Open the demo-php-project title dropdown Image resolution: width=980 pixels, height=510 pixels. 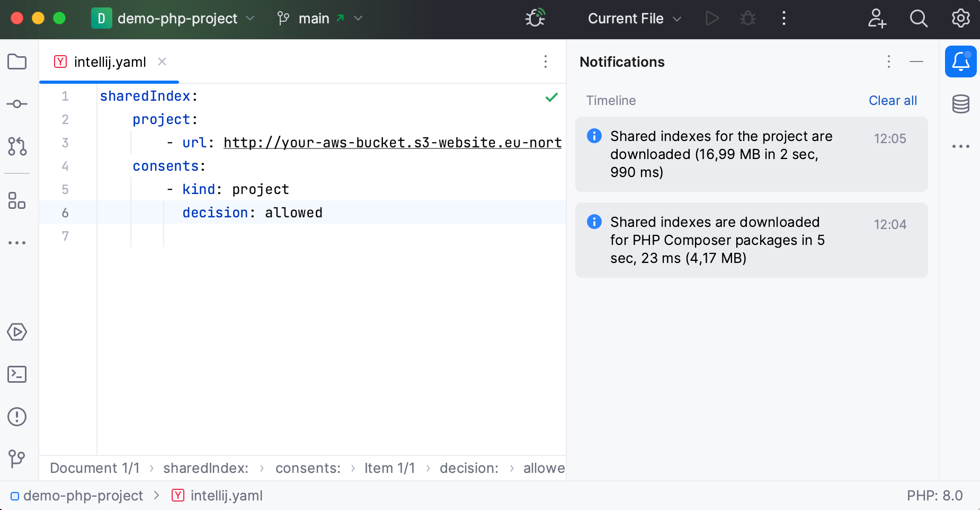coord(251,18)
